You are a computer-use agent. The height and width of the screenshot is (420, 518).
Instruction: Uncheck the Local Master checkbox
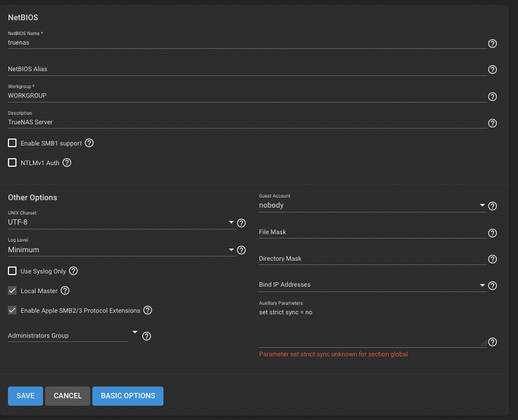pyautogui.click(x=12, y=291)
